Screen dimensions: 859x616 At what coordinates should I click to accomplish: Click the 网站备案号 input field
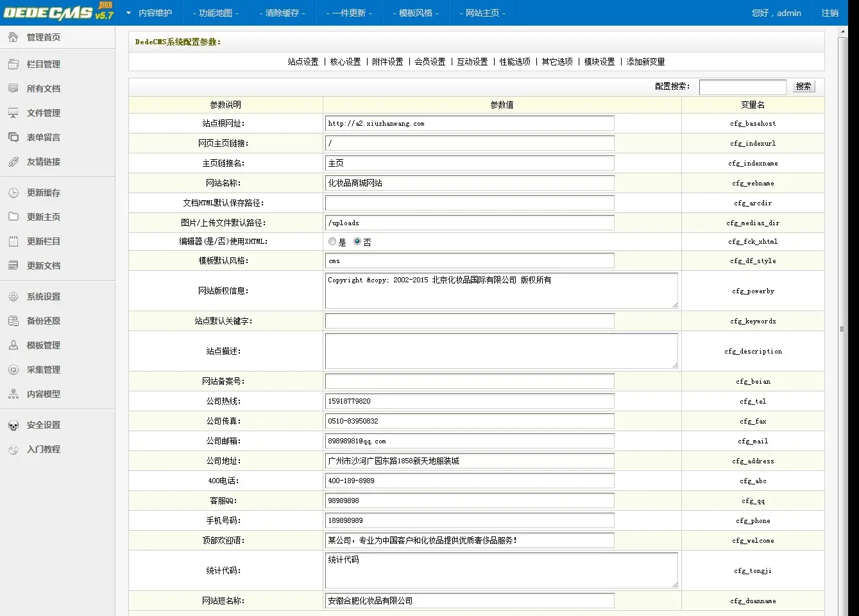470,381
